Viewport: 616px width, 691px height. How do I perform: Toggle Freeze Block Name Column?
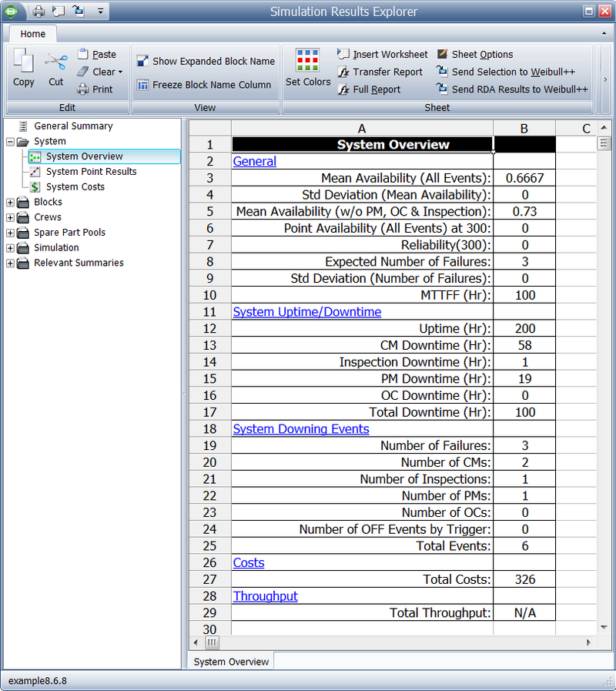pyautogui.click(x=203, y=85)
